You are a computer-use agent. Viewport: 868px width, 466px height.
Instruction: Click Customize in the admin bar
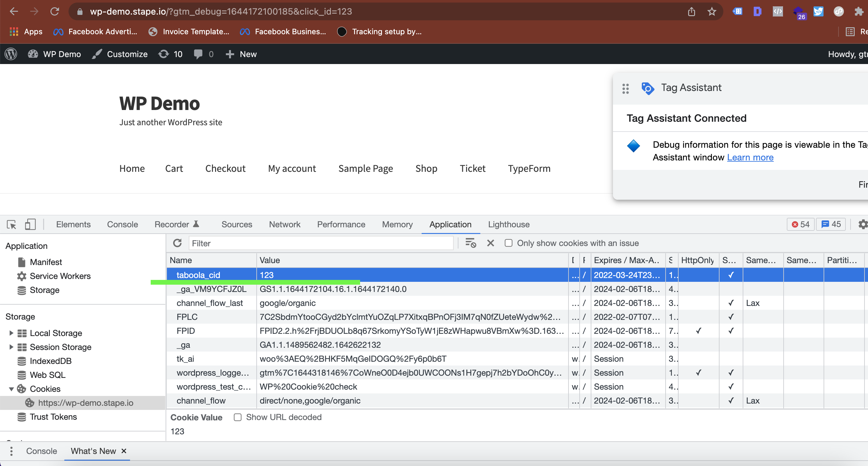tap(120, 54)
